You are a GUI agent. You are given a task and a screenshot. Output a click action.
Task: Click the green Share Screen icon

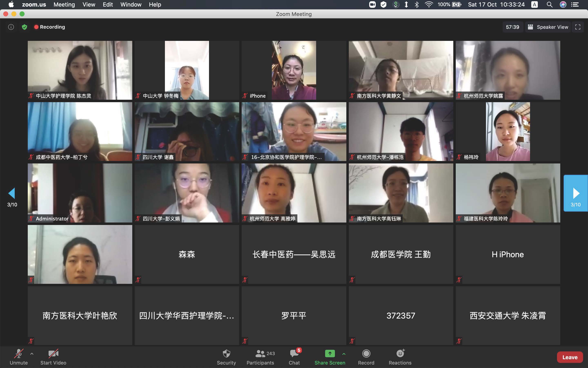coord(330,353)
